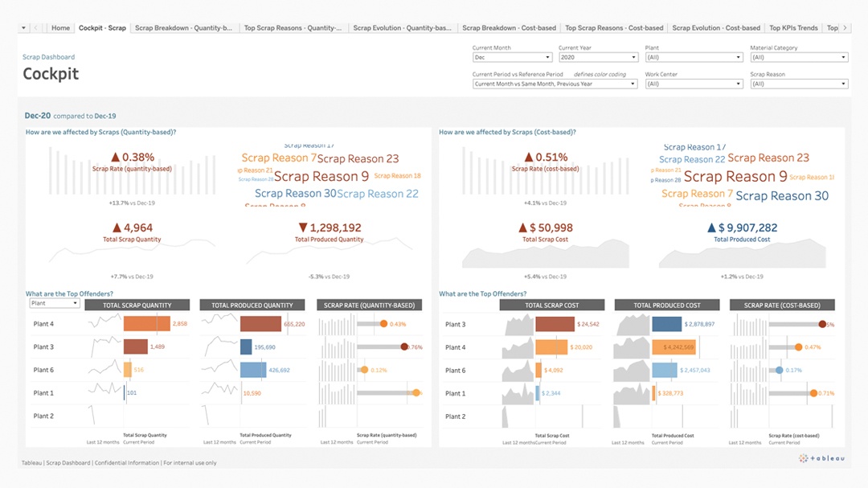Image resolution: width=868 pixels, height=488 pixels.
Task: Select Scrap Reason 22 in quantity word cloud
Action: pyautogui.click(x=378, y=194)
